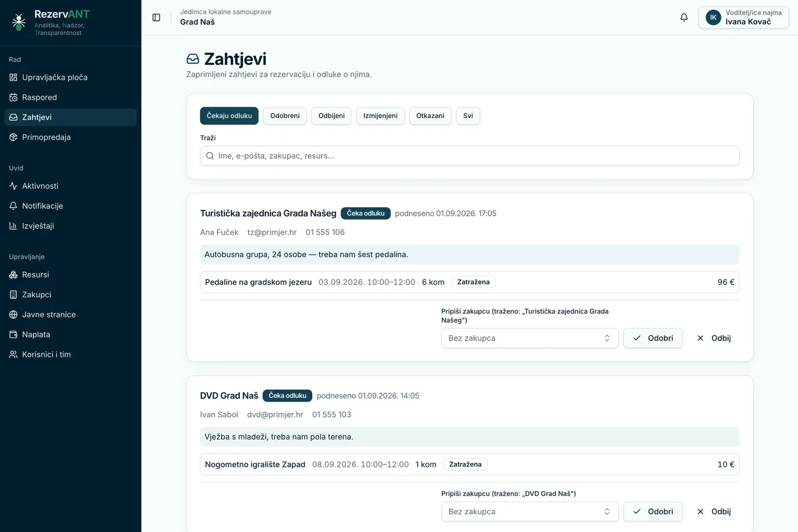Click the podneseno 01.09.2026. 14:05 timestamp
The height and width of the screenshot is (532, 798).
coord(368,396)
